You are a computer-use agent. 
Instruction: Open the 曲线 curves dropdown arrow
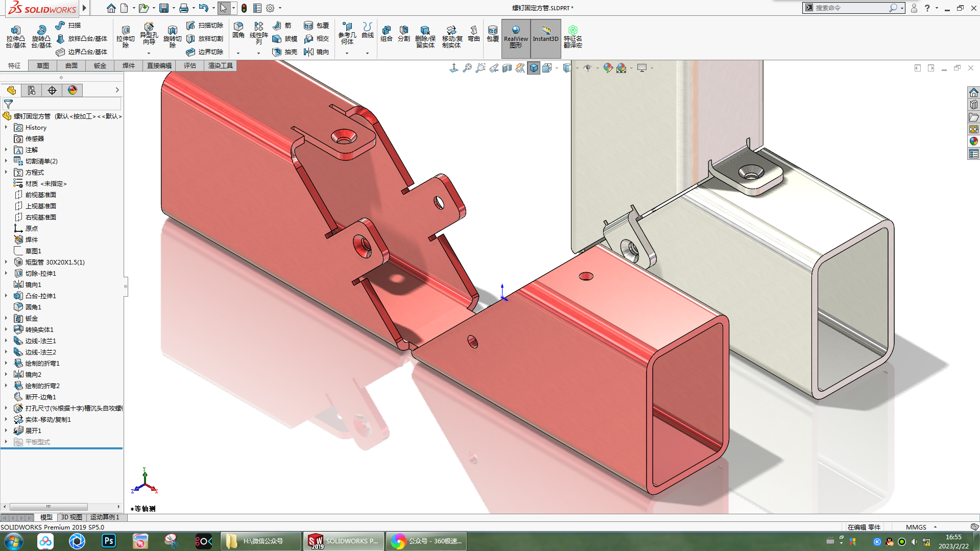point(367,53)
